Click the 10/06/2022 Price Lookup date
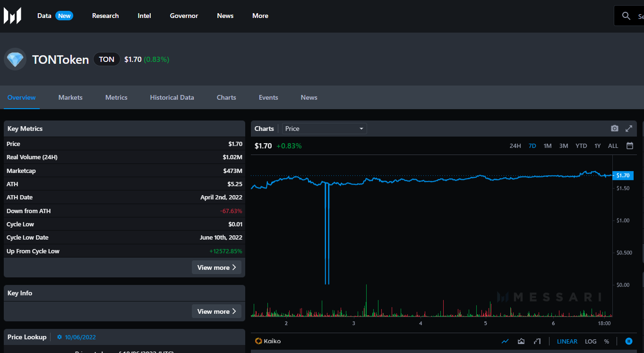 pos(80,337)
